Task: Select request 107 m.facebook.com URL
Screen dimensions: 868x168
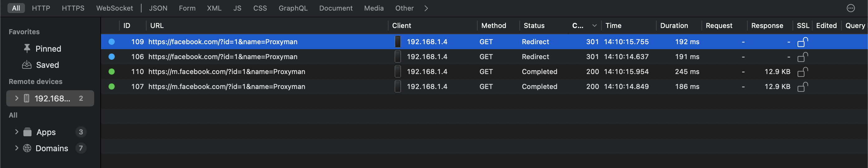Action: click(227, 86)
